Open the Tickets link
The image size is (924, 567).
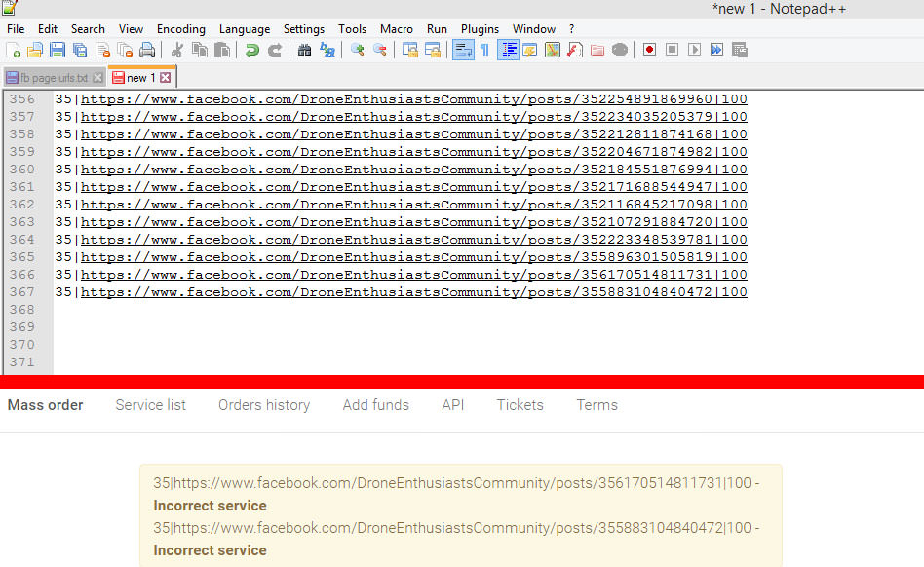coord(520,405)
